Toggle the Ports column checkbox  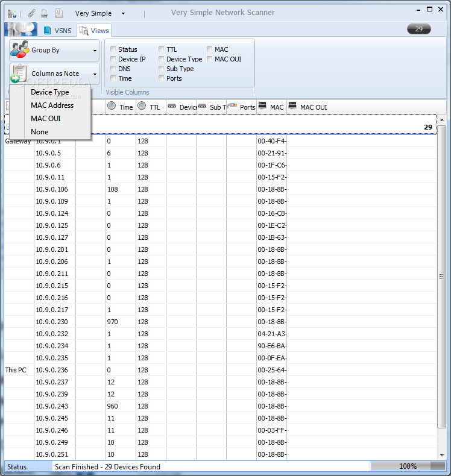161,78
